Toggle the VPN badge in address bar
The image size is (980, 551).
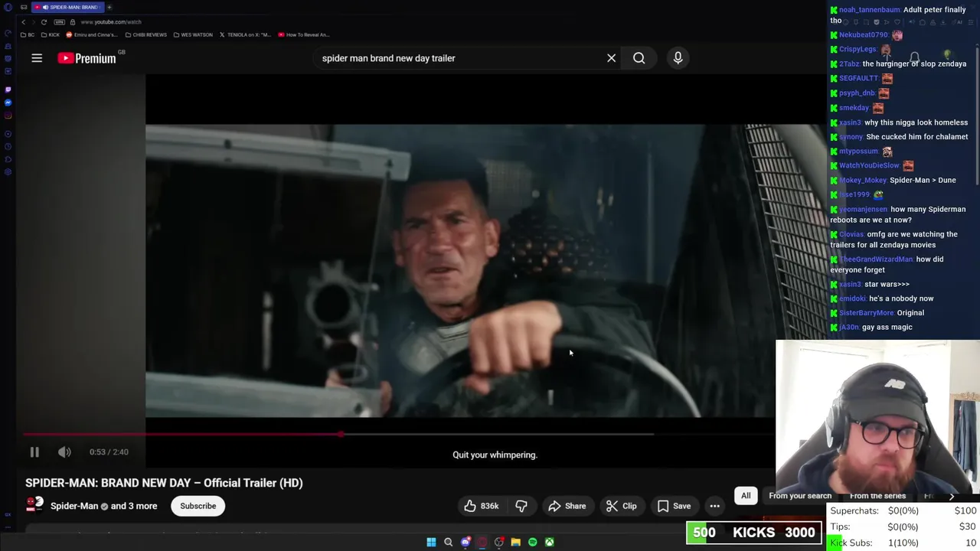click(59, 22)
